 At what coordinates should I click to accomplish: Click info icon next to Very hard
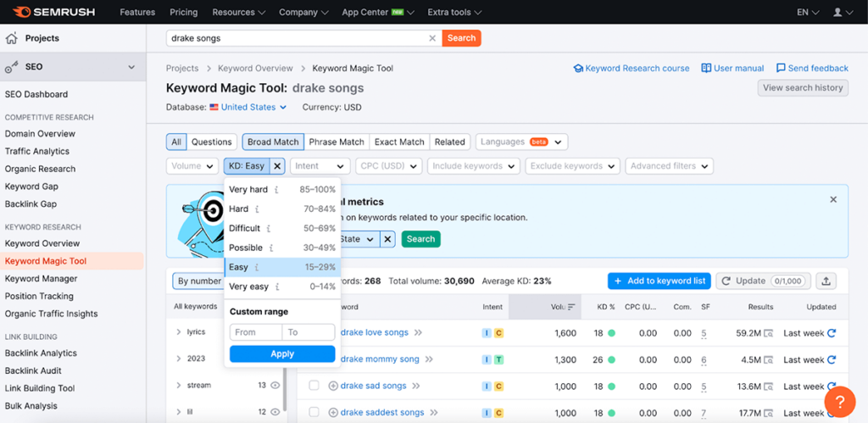276,190
